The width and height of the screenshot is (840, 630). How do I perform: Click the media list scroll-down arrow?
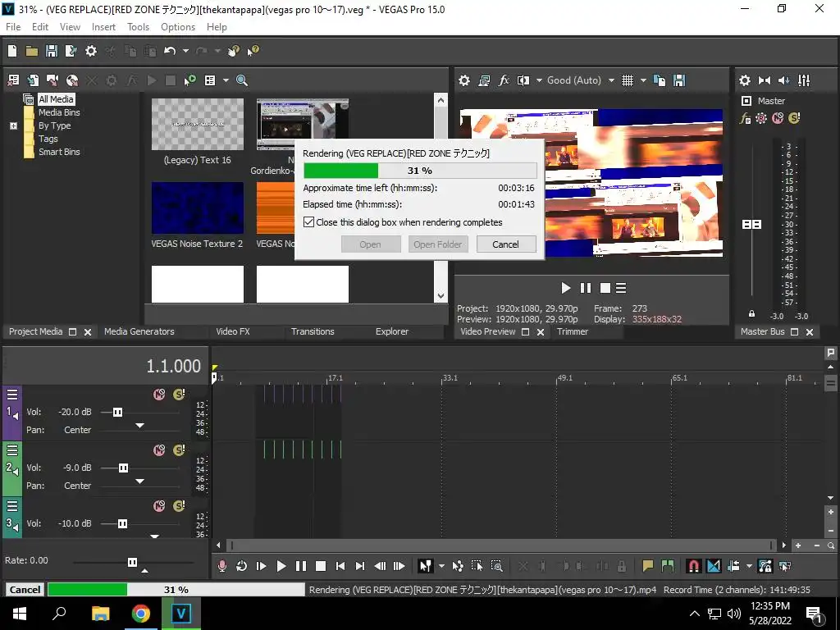(441, 295)
